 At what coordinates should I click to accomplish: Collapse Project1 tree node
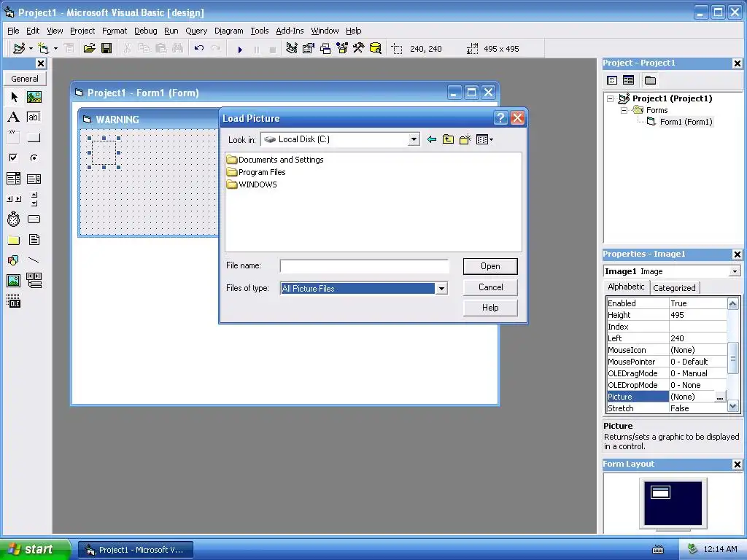click(611, 98)
